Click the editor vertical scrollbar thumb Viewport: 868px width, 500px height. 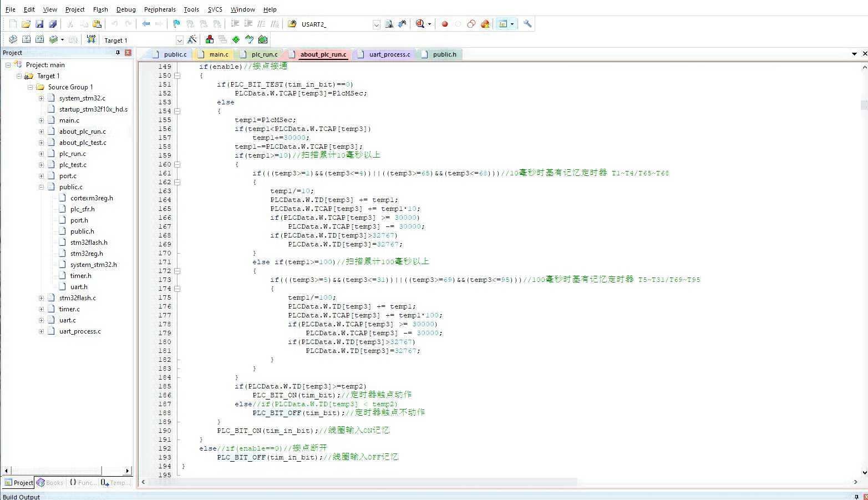pyautogui.click(x=864, y=105)
